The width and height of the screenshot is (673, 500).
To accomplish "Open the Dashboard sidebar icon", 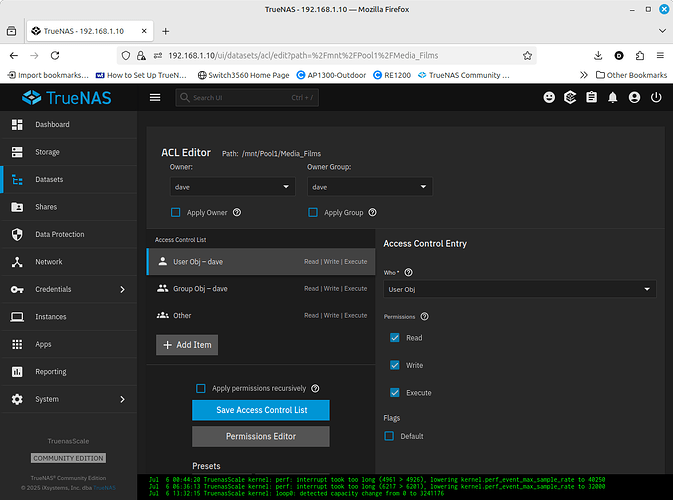I will pos(17,124).
